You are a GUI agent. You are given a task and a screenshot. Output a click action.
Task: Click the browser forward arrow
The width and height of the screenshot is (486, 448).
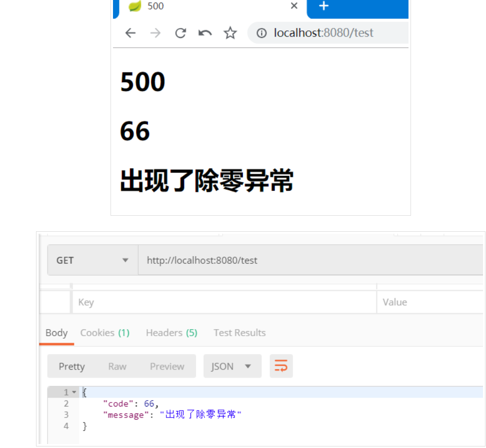155,33
